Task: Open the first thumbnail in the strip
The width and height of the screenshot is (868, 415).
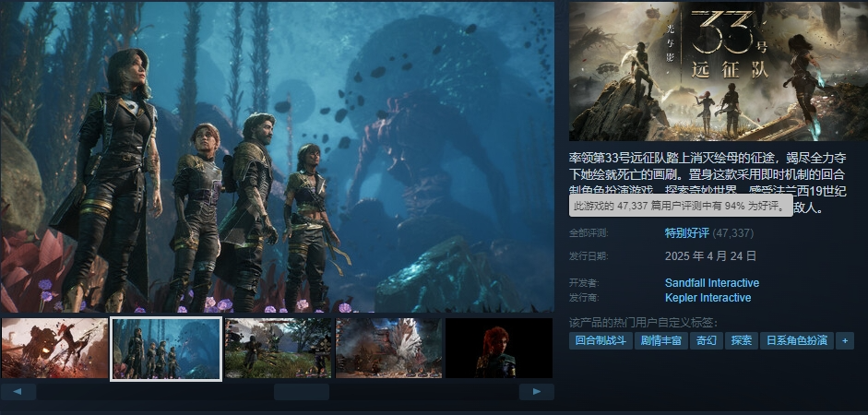Action: (55, 349)
